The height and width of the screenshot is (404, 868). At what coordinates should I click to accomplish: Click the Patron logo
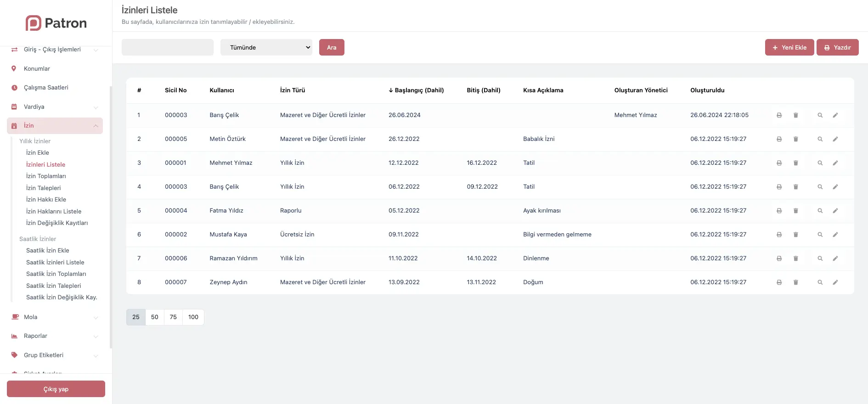[56, 23]
